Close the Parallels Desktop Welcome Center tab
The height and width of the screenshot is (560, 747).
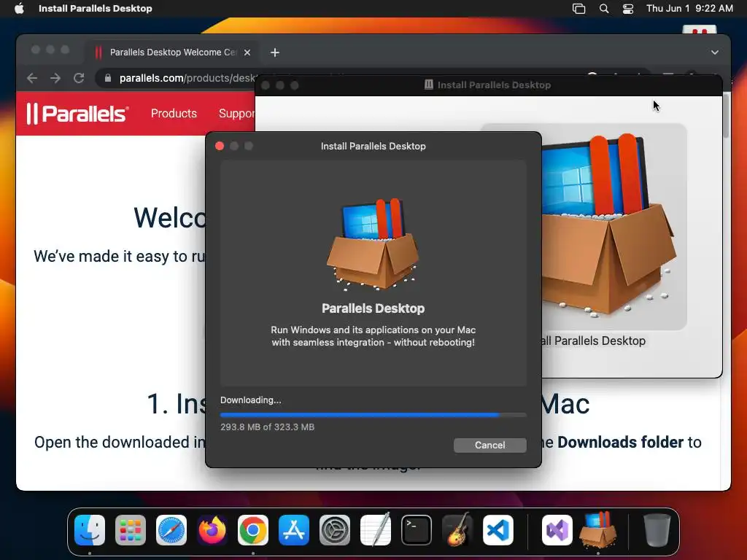tap(247, 52)
